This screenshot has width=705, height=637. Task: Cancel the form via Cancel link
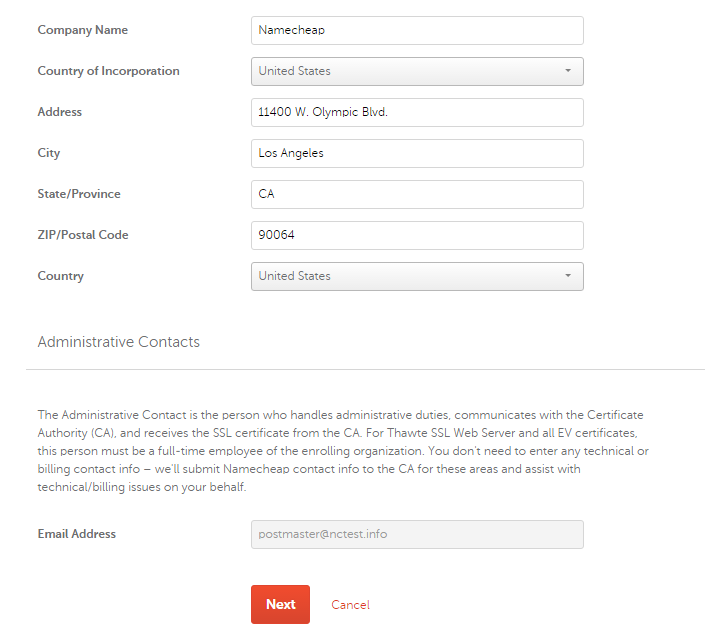[x=350, y=605]
